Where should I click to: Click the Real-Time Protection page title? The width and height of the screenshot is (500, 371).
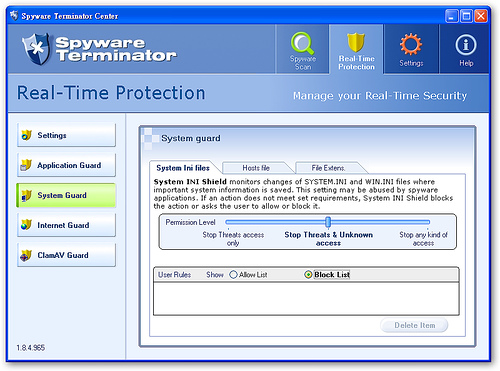111,93
